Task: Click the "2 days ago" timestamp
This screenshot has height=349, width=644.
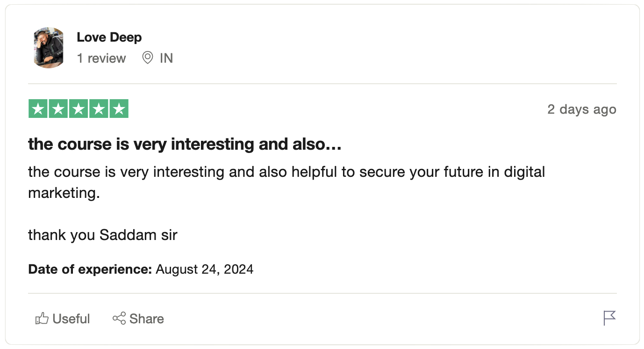Action: [582, 109]
